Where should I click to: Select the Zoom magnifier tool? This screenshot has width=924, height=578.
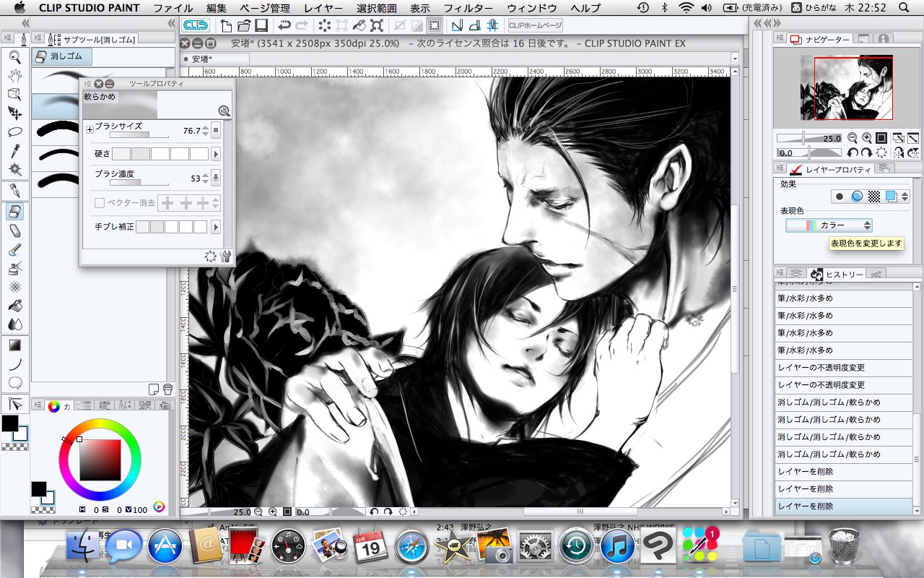tap(14, 56)
